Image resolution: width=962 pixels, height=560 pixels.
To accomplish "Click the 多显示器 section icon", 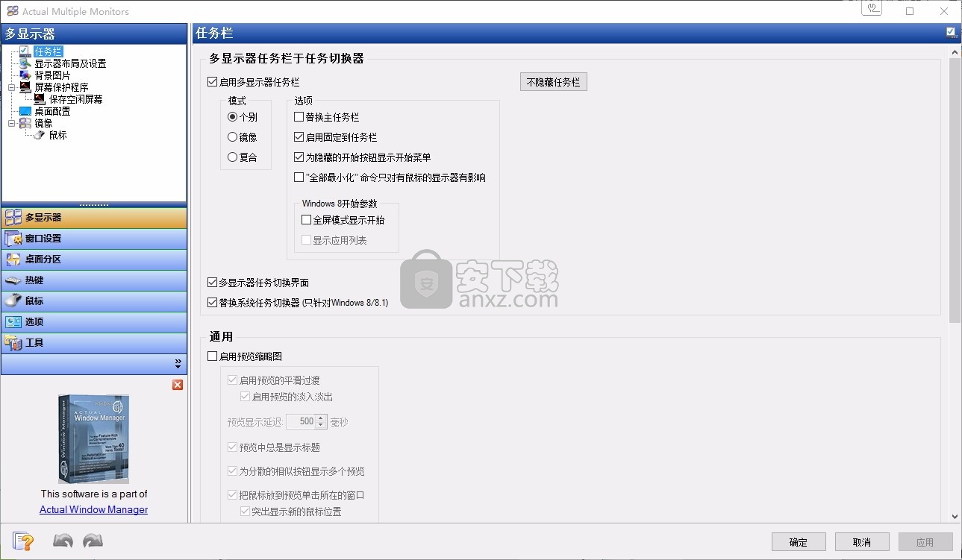I will tap(13, 218).
